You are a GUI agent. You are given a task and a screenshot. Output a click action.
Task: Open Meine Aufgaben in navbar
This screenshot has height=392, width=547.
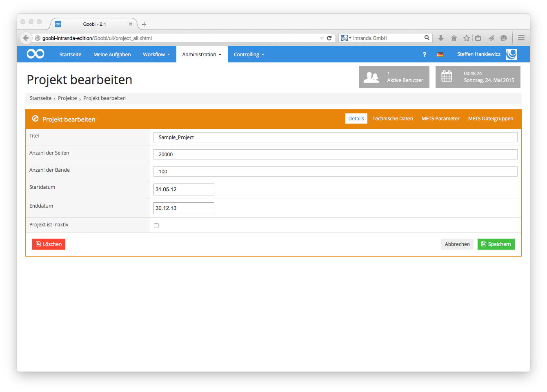coord(112,54)
